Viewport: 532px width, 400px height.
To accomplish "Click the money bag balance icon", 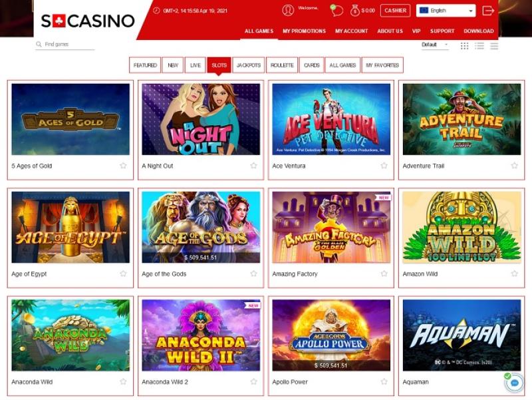I will coord(354,10).
